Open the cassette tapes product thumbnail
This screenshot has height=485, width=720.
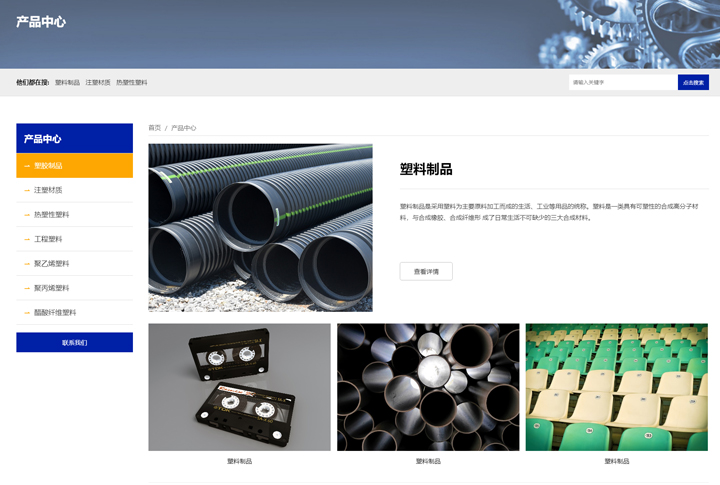[239, 387]
